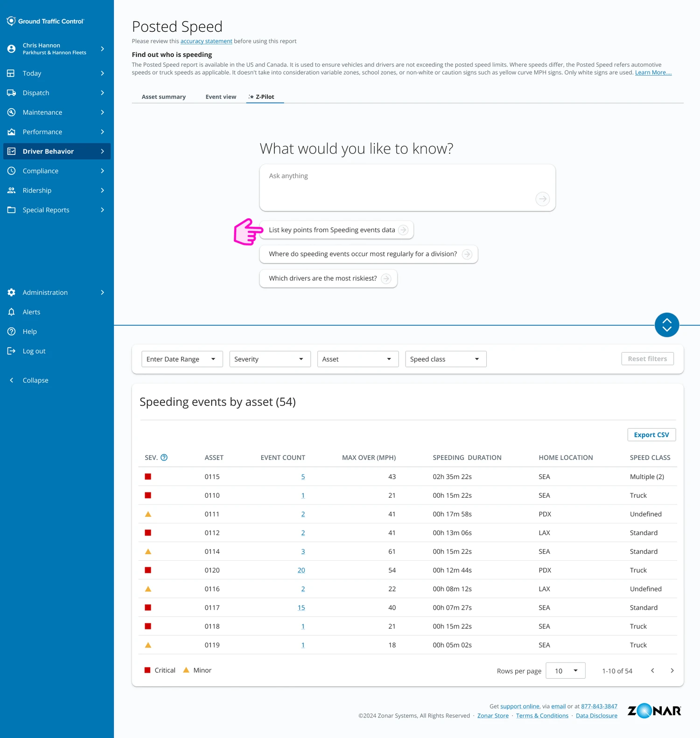Screen dimensions: 700x738
Task: Click the Today calendar icon
Action: point(11,73)
